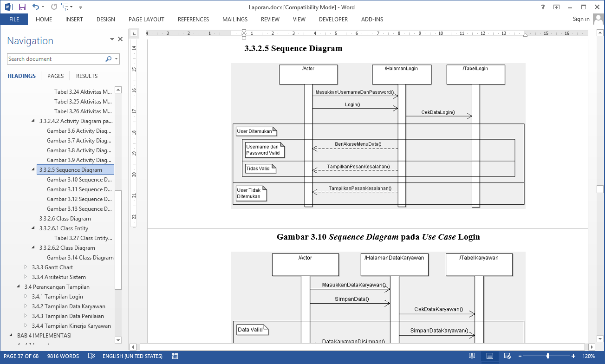Click the Save icon in quick access toolbar
This screenshot has width=605, height=364.
[x=22, y=7]
